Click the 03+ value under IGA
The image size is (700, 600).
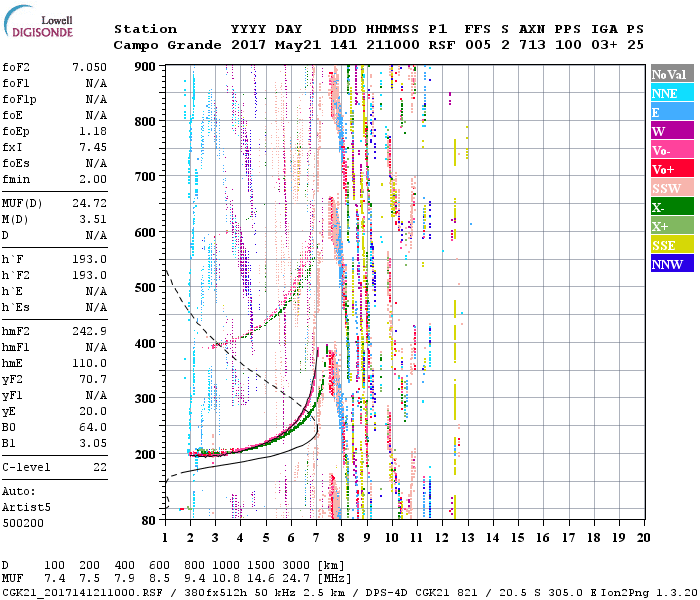[x=604, y=45]
